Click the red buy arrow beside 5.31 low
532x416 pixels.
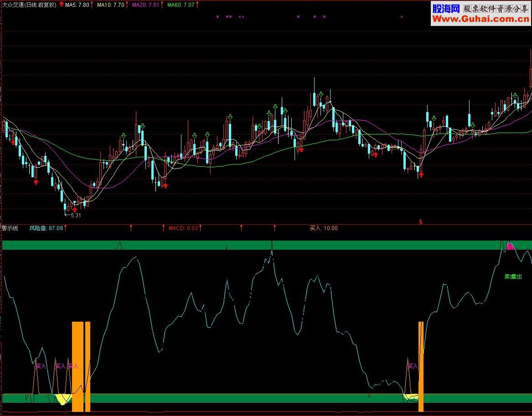(x=75, y=210)
